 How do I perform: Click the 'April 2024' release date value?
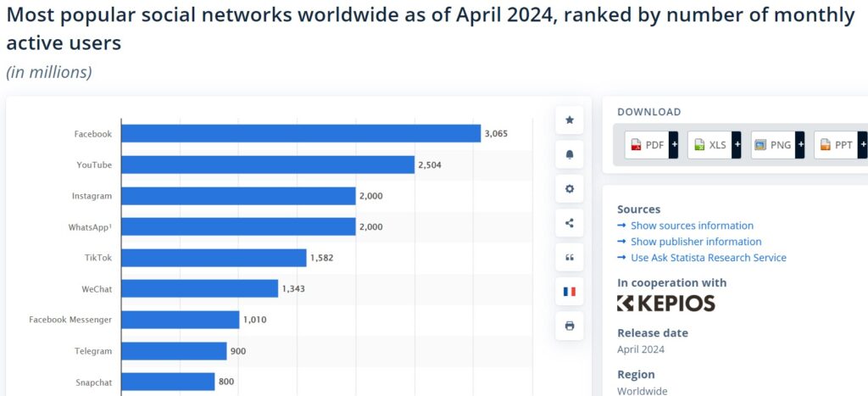click(x=641, y=349)
